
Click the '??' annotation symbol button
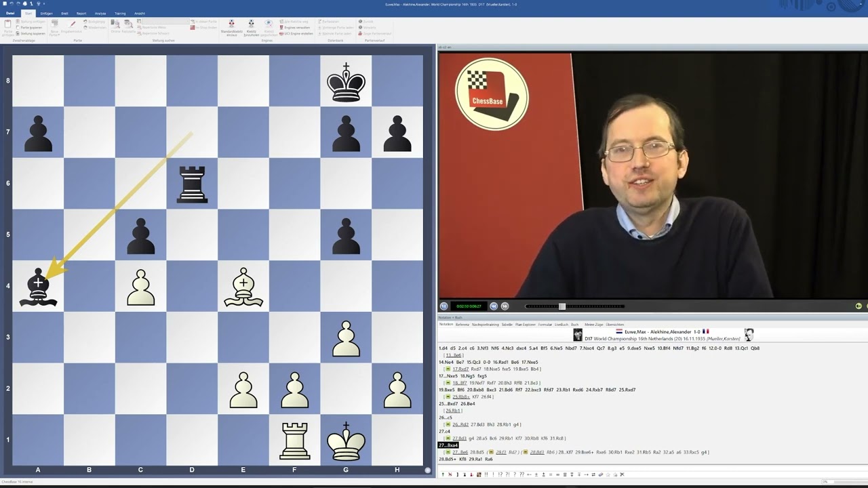coord(521,474)
